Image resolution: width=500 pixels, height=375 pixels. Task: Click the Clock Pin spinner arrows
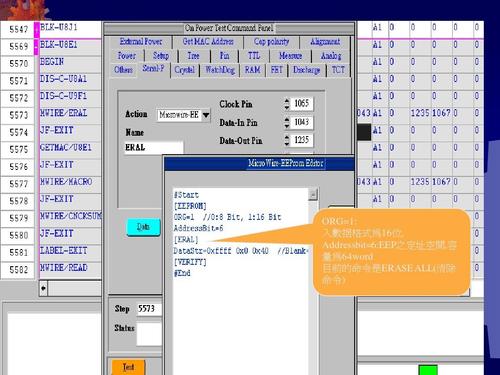pos(287,104)
